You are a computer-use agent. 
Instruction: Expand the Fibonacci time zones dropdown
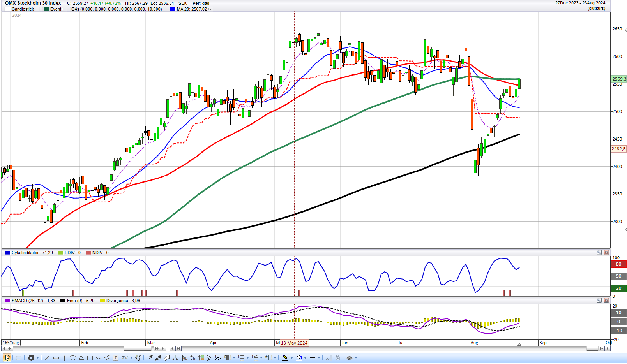click(234, 358)
